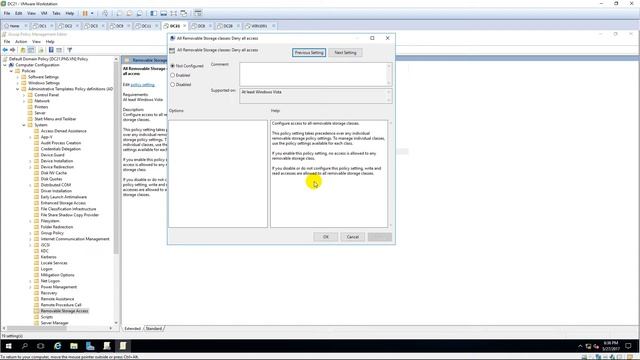The width and height of the screenshot is (640, 360).
Task: Open Windows Start button in guest taskbar
Action: point(8,346)
